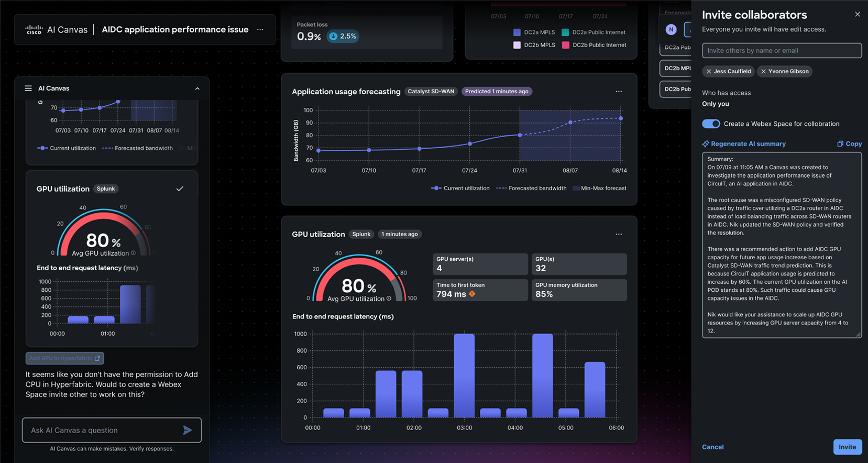The width and height of the screenshot is (868, 463).
Task: Toggle Create a Webex Space switch
Action: tap(711, 124)
